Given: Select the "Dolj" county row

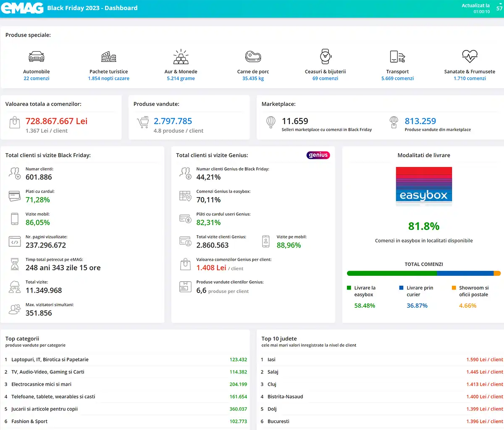Looking at the screenshot, I should coord(382,409).
